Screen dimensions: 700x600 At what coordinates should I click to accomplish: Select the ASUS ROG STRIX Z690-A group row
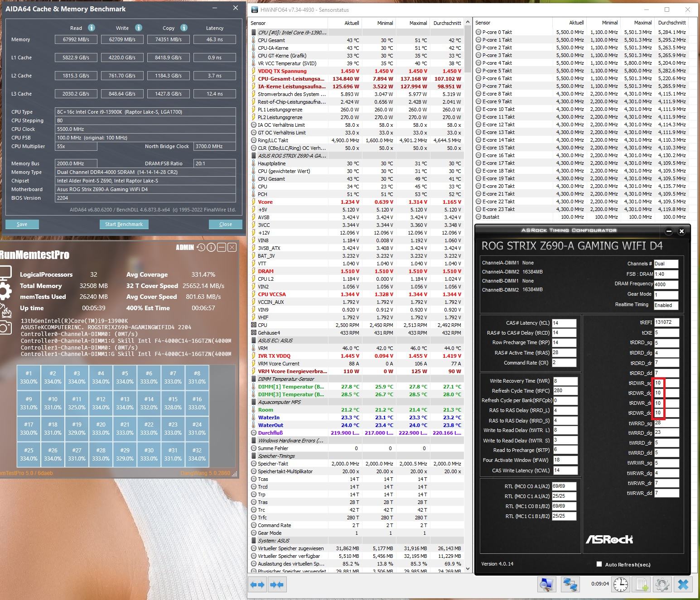[x=356, y=156]
